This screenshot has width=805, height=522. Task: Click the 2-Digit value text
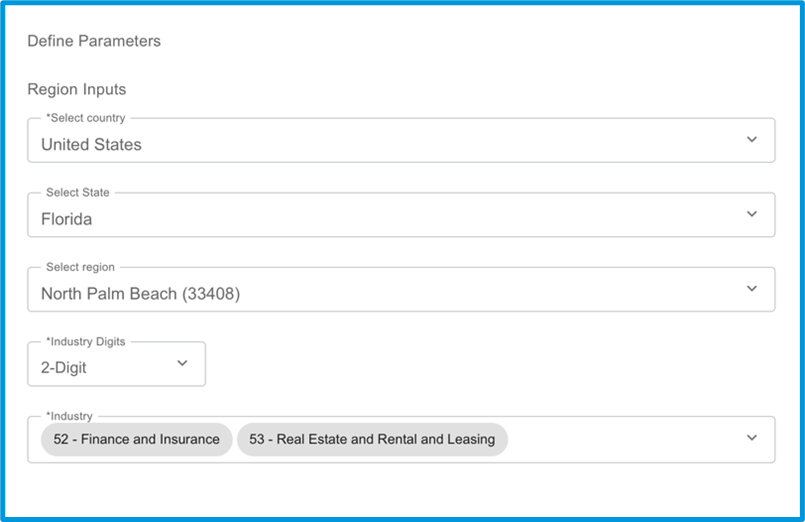click(64, 368)
